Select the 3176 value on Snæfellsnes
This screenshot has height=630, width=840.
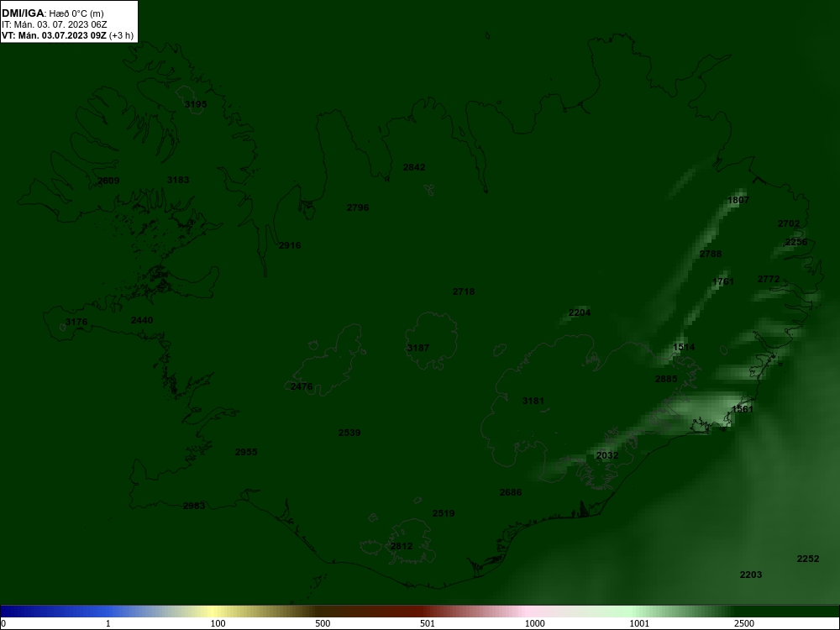click(76, 322)
